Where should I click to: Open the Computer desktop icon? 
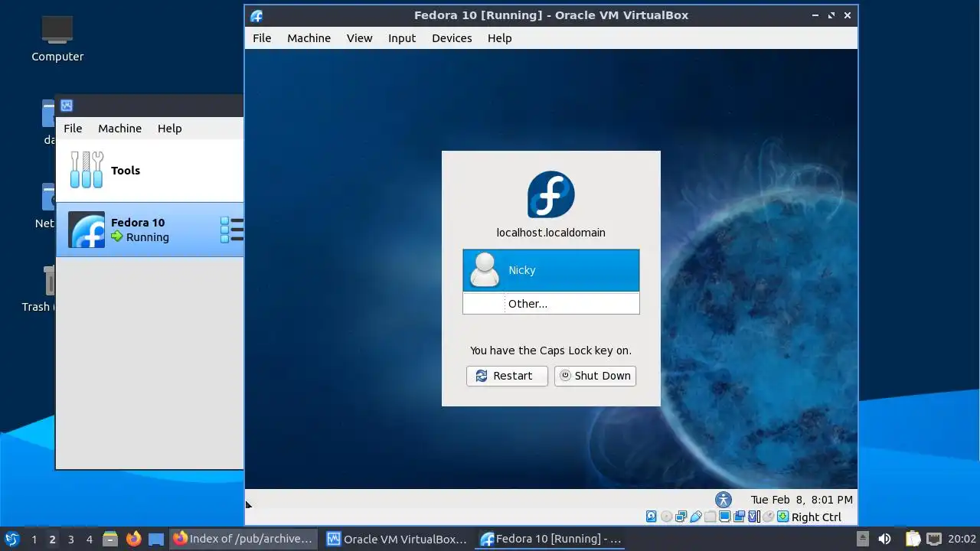(57, 38)
